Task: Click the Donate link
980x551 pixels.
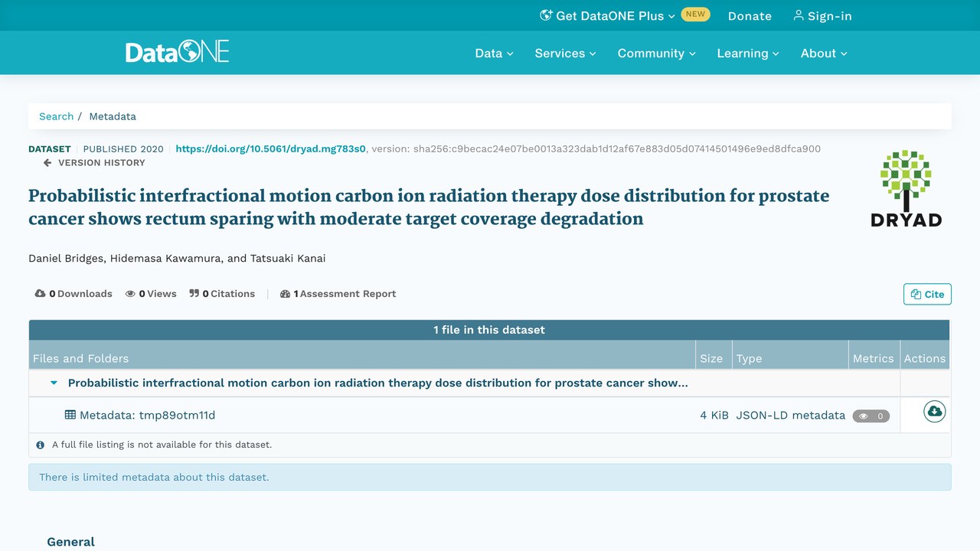Action: click(x=750, y=15)
